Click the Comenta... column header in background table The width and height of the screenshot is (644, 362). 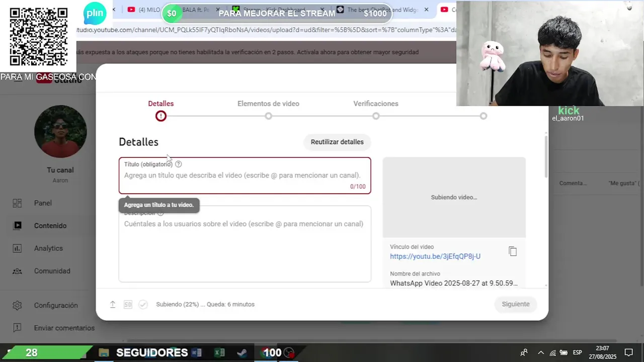[573, 183]
